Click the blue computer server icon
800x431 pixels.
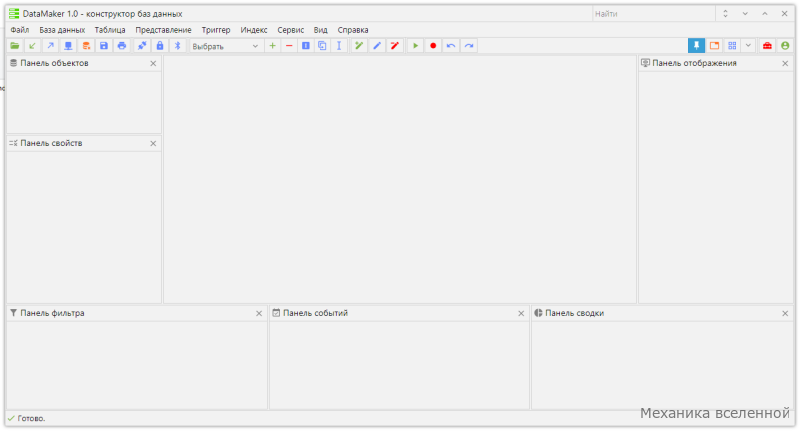pos(68,46)
